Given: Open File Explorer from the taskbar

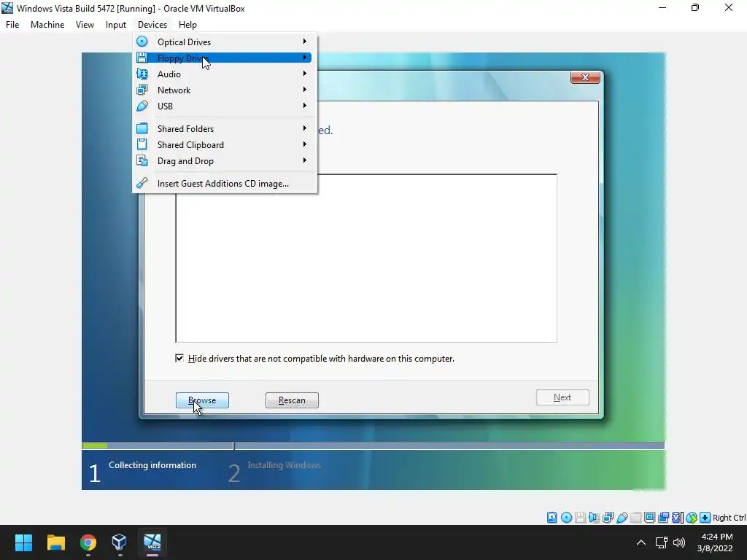Looking at the screenshot, I should click(x=55, y=542).
